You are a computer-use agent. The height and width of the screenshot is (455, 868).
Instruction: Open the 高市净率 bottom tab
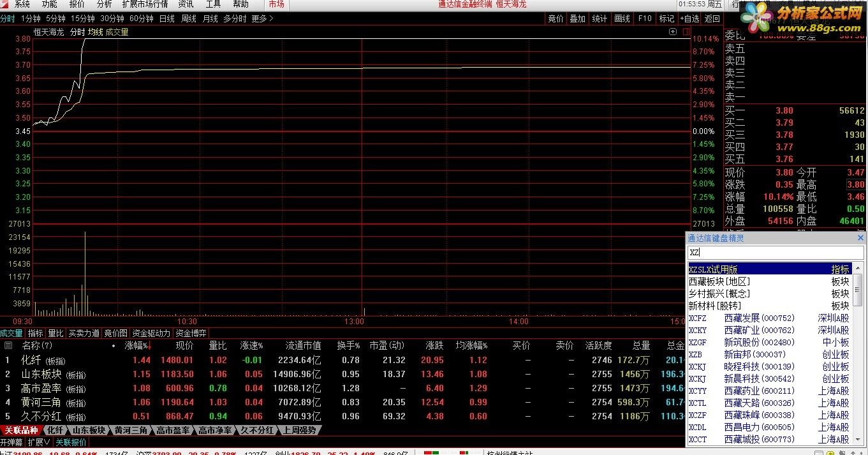214,430
